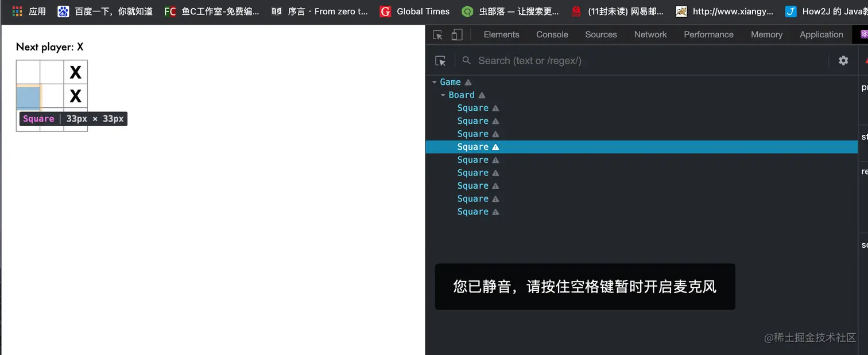Click the purple React DevTools extension icon
This screenshot has width=868, height=355.
click(x=863, y=34)
